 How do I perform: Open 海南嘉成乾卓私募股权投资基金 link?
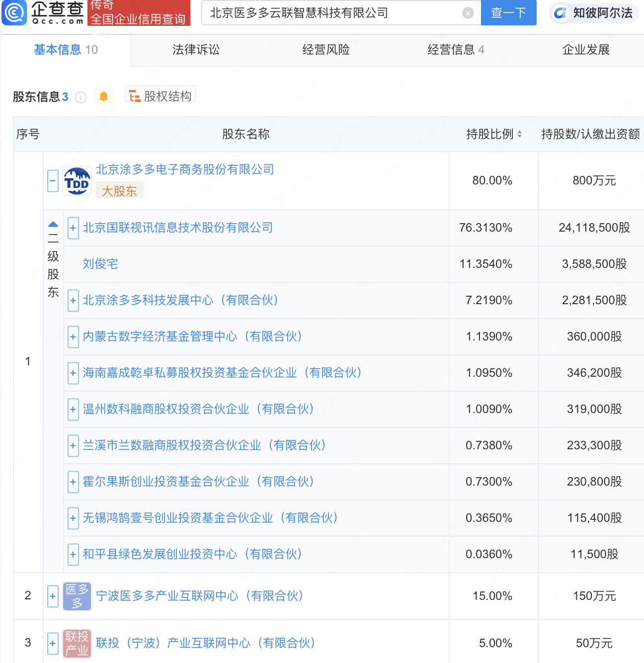click(223, 373)
